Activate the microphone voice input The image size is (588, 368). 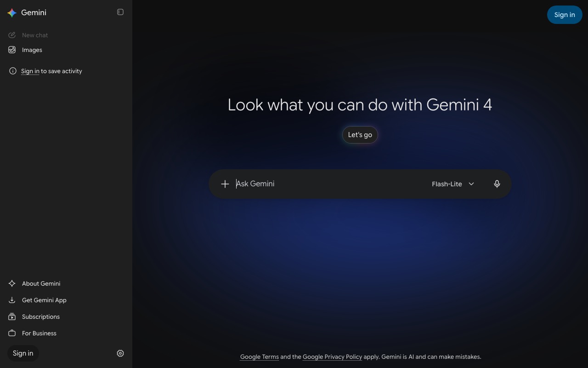pyautogui.click(x=497, y=184)
